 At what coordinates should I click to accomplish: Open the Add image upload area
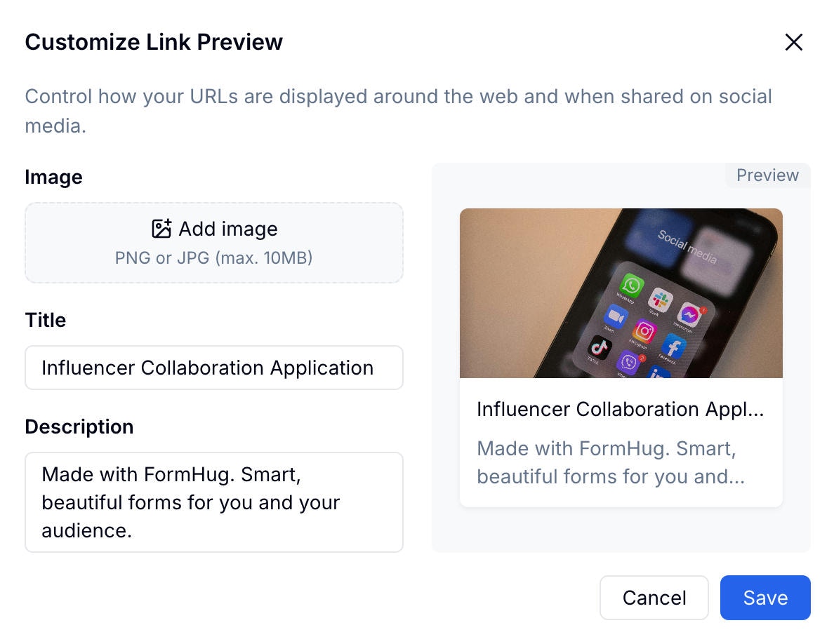(x=214, y=243)
